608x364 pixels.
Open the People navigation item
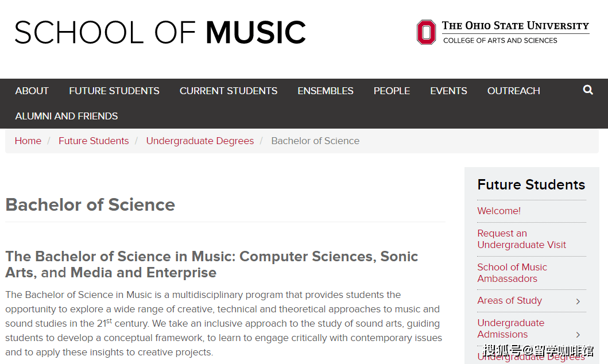tap(392, 91)
